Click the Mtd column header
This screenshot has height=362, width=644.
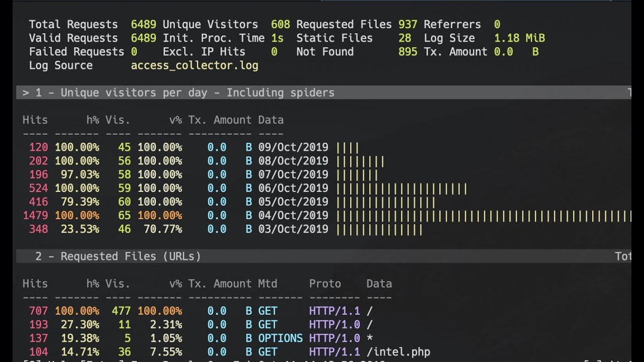click(x=268, y=284)
